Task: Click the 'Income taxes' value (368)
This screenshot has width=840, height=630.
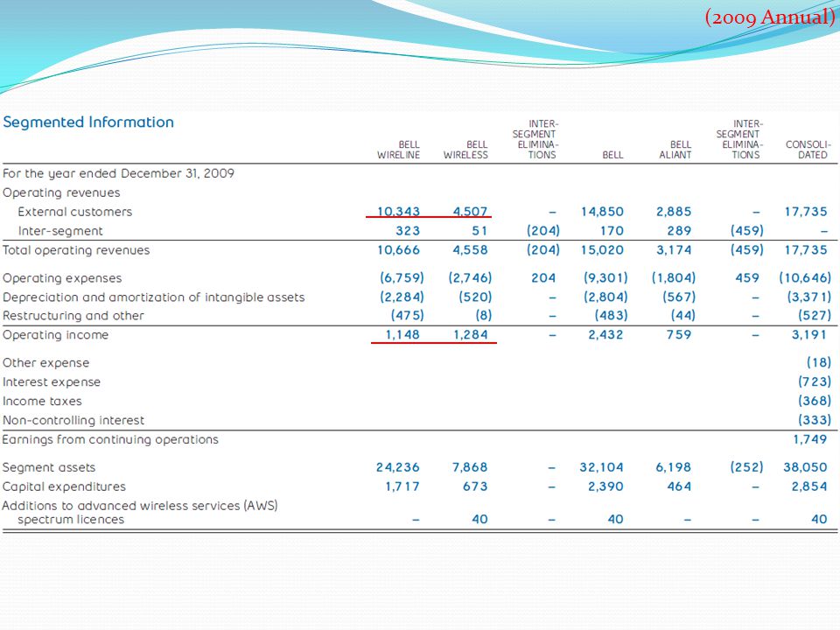Action: [x=815, y=401]
